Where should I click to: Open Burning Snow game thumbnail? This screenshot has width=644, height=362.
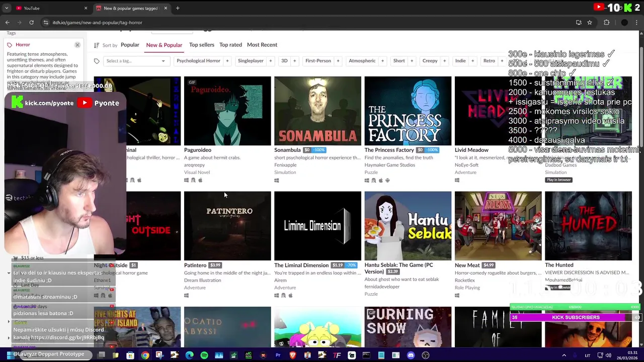pos(408,327)
